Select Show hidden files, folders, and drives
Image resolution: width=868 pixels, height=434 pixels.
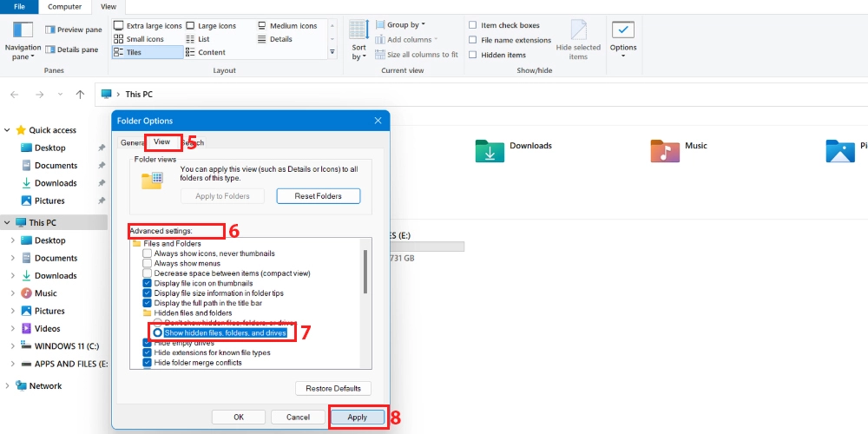(x=158, y=332)
